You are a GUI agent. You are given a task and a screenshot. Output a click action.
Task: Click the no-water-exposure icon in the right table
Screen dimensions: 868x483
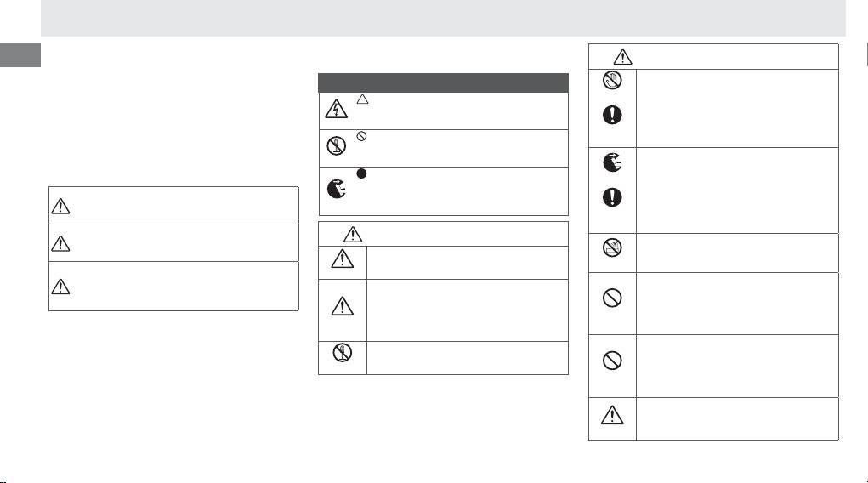click(x=612, y=248)
